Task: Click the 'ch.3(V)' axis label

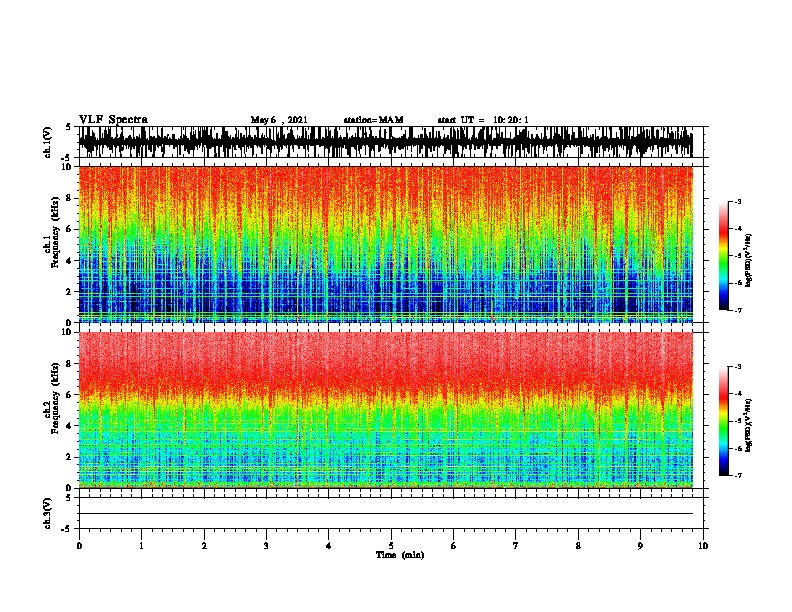Action: click(48, 513)
